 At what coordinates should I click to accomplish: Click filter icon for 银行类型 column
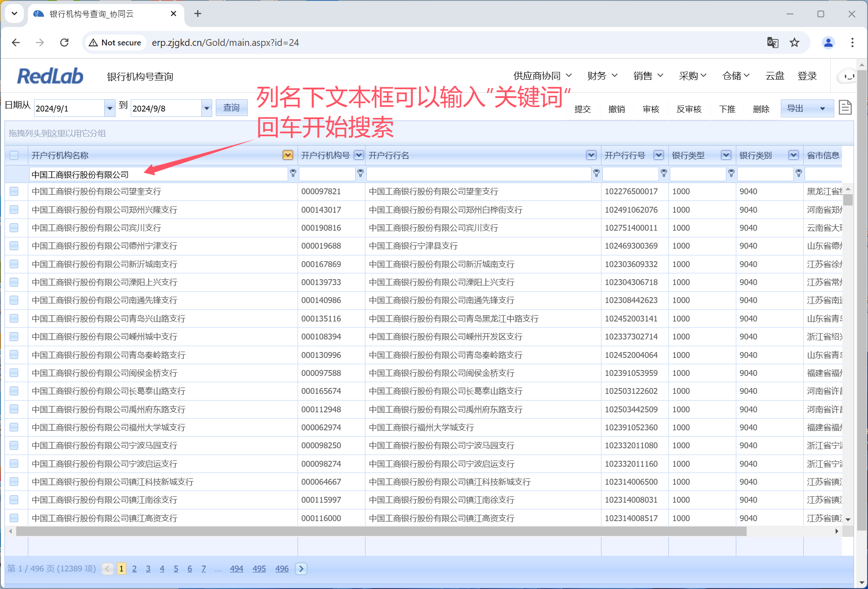click(x=731, y=173)
